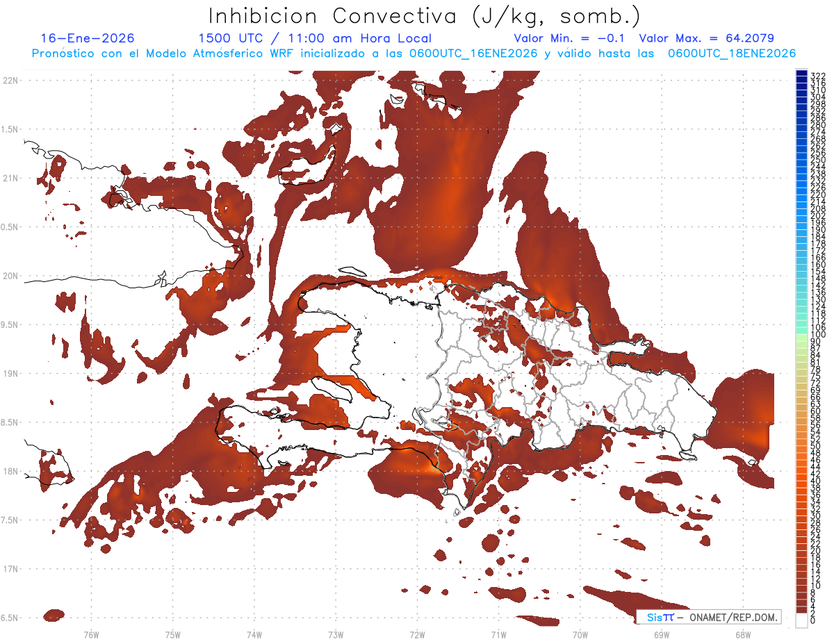Click the '19N' latitude label
The image size is (834, 644).
coord(10,373)
